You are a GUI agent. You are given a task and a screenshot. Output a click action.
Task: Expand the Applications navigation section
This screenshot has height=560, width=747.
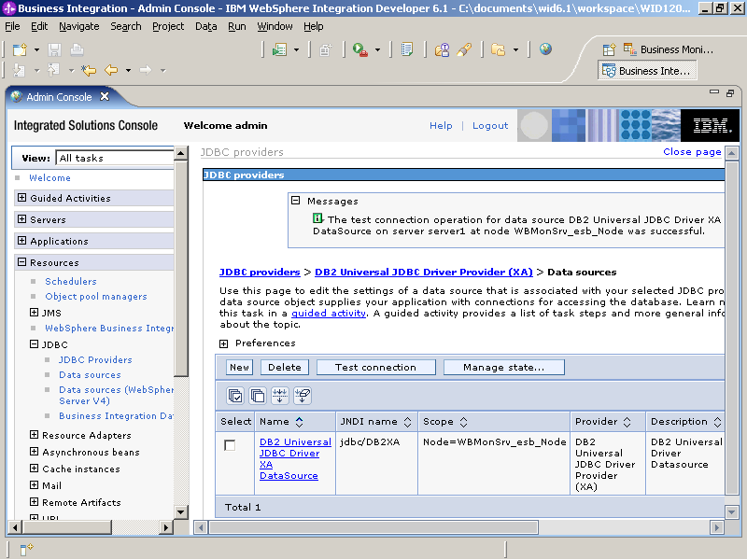pyautogui.click(x=21, y=241)
